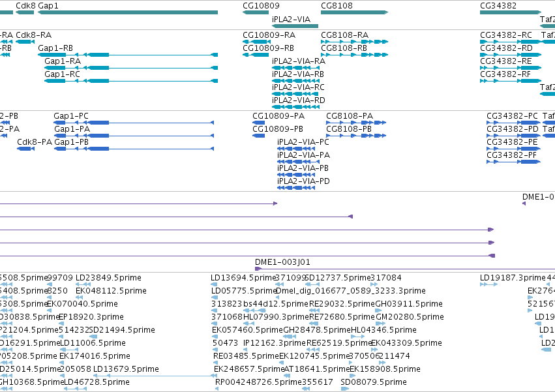This screenshot has width=555, height=392.
Task: Click the CG34382-PC protein label
Action: 512,116
